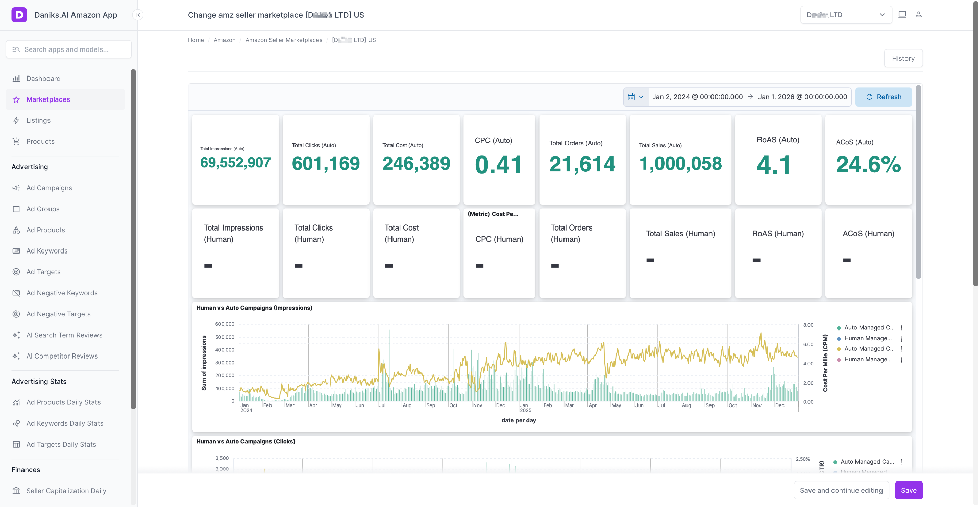Focus the Search apps and models field
The height and width of the screenshot is (507, 980).
68,49
